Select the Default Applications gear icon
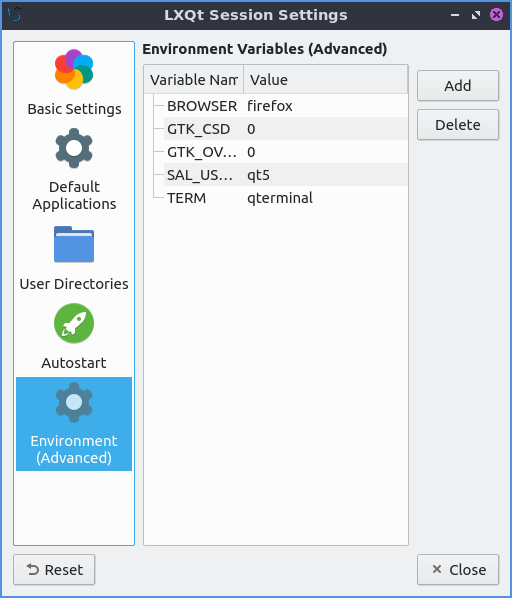512x598 pixels. click(74, 148)
